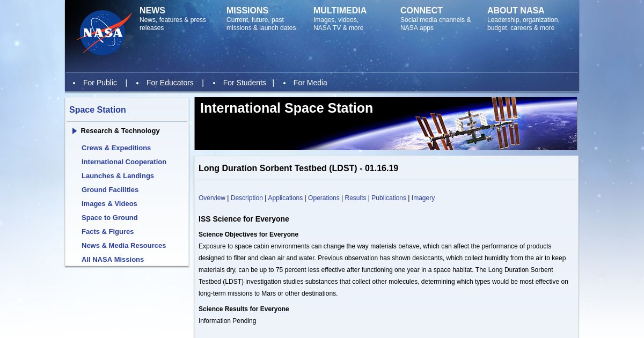Open the NEWS menu
The image size is (644, 338).
point(152,11)
